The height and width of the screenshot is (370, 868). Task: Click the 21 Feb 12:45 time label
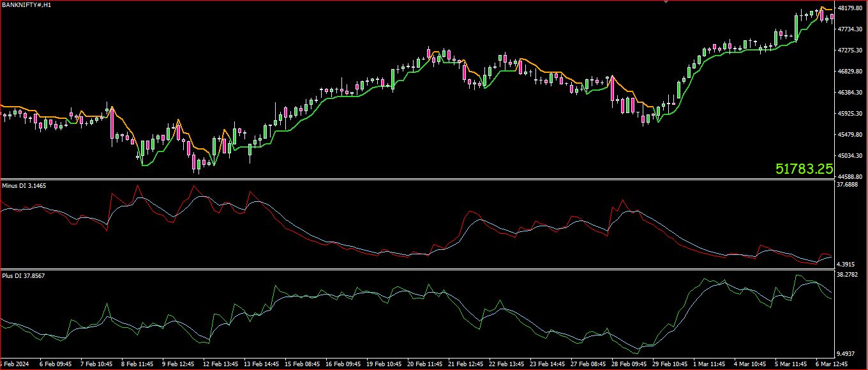pos(466,365)
